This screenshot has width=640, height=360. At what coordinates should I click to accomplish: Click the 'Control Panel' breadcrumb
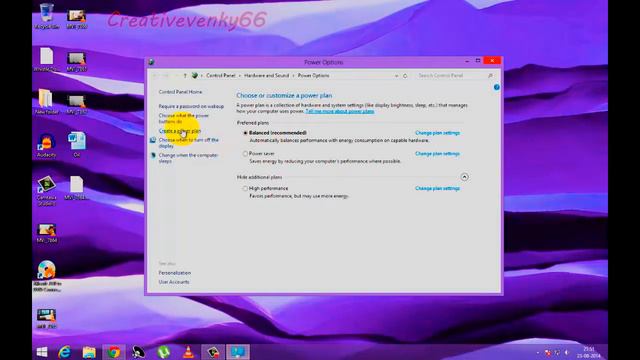point(221,76)
